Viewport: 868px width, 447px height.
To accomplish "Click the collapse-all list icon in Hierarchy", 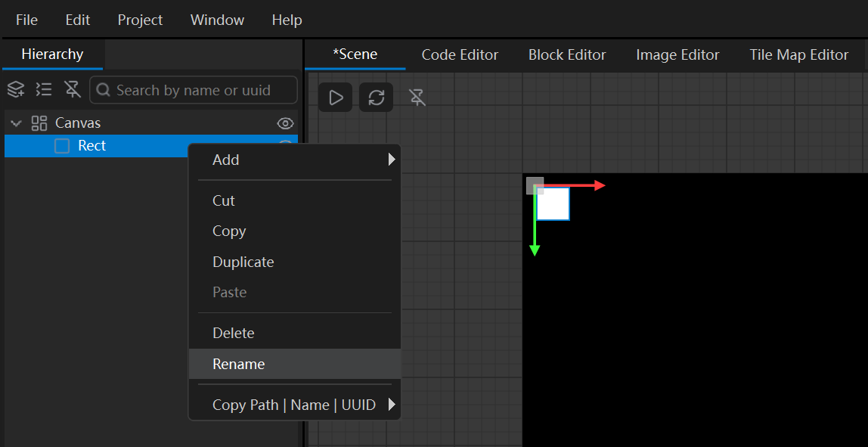I will click(x=44, y=89).
